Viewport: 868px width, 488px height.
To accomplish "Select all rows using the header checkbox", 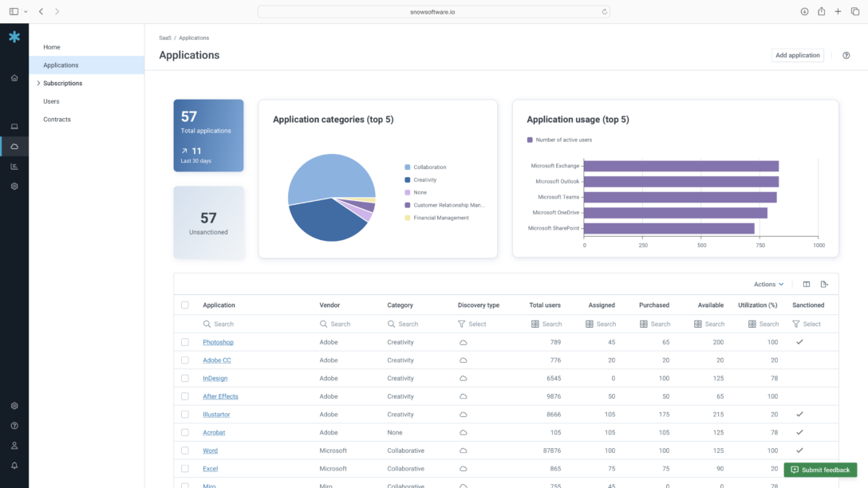I will point(185,305).
